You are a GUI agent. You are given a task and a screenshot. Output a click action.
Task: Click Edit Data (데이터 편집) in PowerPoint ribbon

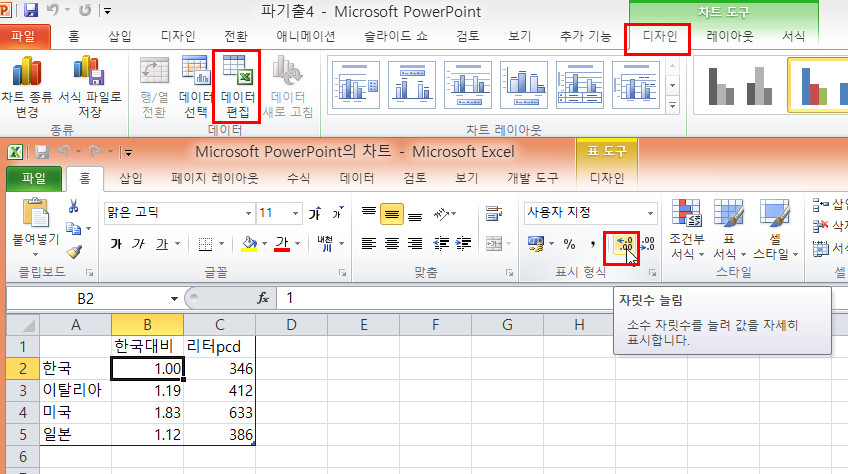237,87
